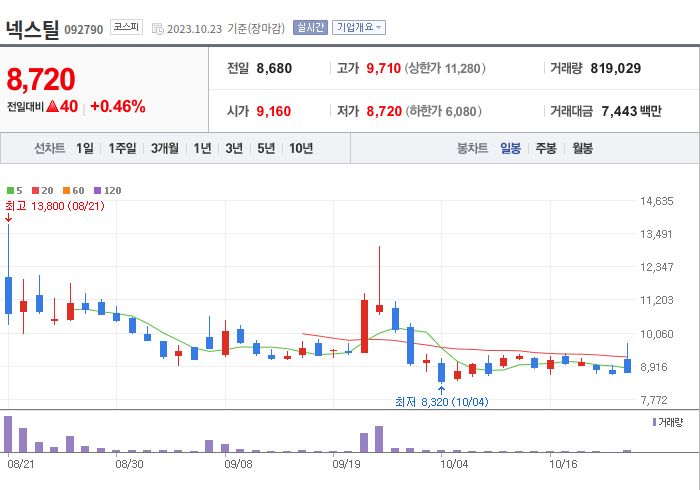Click the 10/16 date on the x-axis
The height and width of the screenshot is (490, 700).
(x=563, y=464)
